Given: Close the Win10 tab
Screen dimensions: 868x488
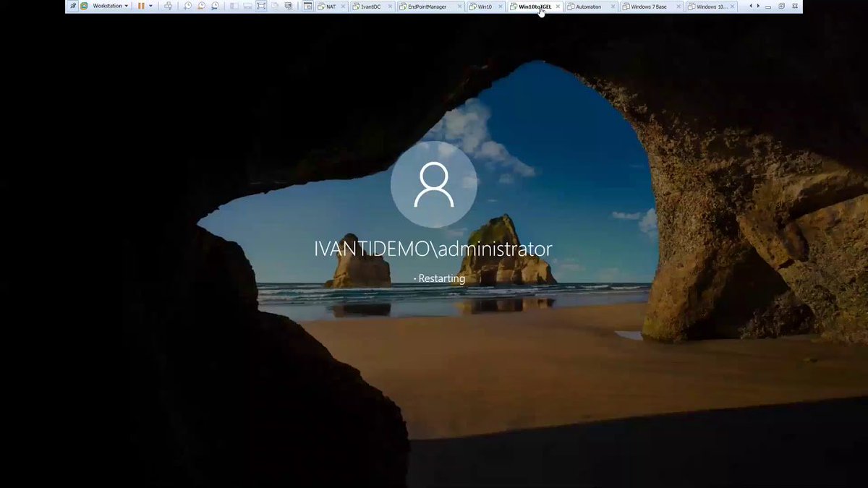Looking at the screenshot, I should click(x=501, y=7).
